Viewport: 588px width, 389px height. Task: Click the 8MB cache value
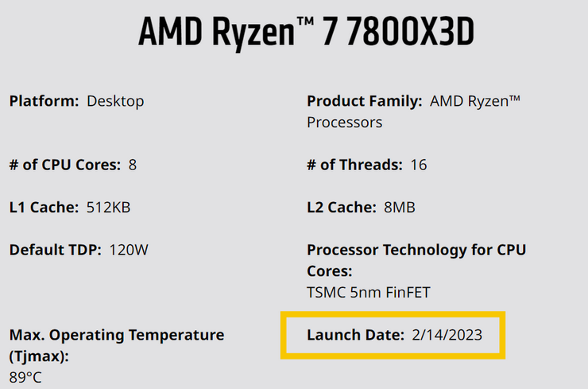tap(400, 208)
